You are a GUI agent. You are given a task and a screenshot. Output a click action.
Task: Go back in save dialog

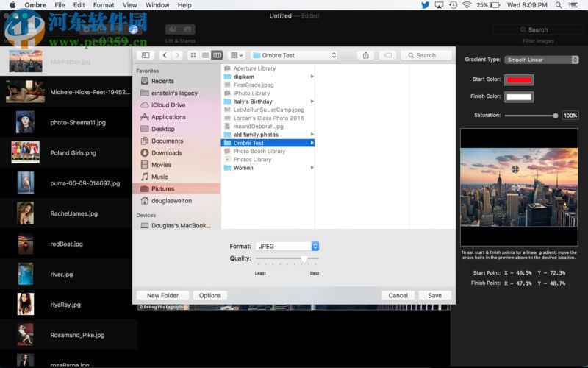coord(165,55)
